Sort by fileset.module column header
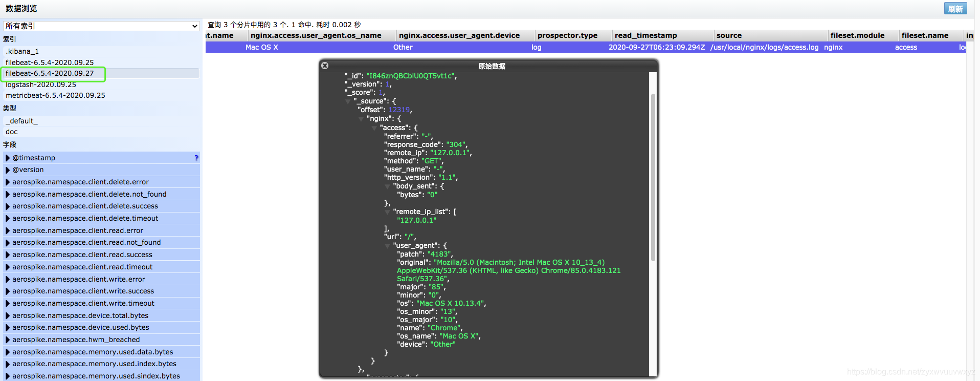Viewport: 980px width, 381px height. 863,35
